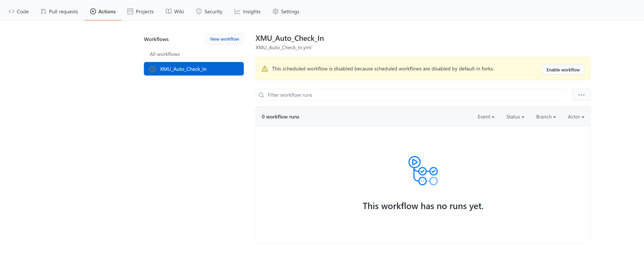The height and width of the screenshot is (275, 644).
Task: Select All workflows in sidebar
Action: point(164,54)
